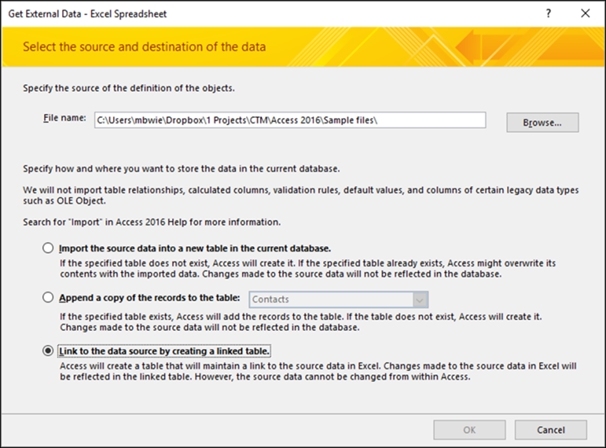
Task: Click the import option description paragraph
Action: click(308, 268)
